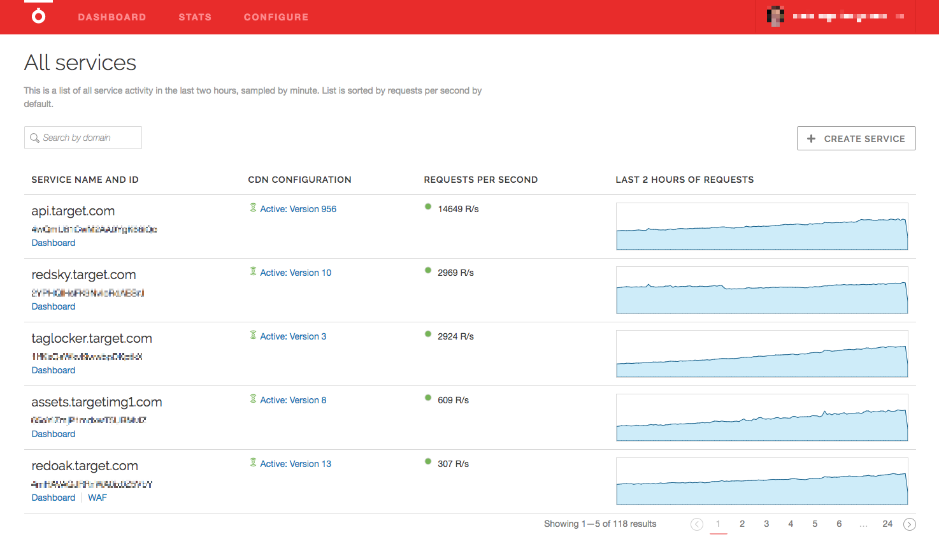The width and height of the screenshot is (939, 560).
Task: Open Dashboard link under redoak.target.com
Action: pos(54,498)
